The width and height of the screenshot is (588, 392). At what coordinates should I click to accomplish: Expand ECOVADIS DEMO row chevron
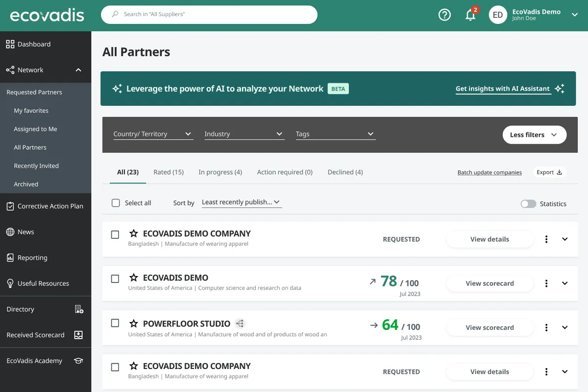click(564, 283)
